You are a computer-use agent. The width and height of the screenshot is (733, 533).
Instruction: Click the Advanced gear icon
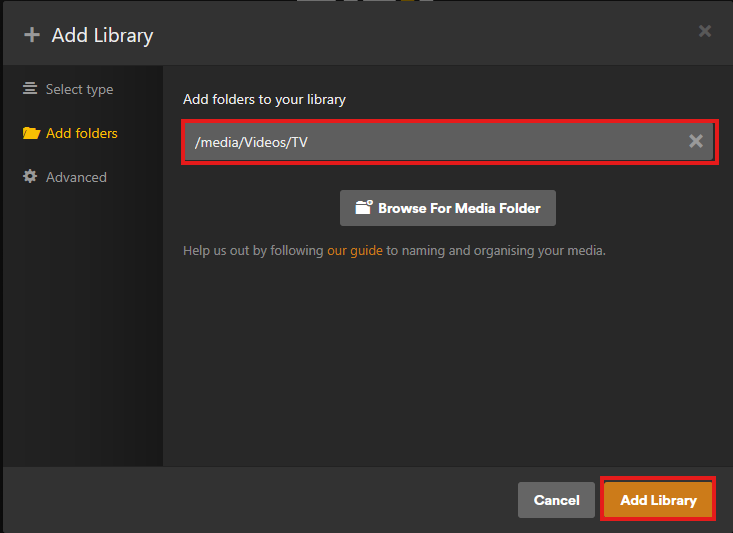[30, 176]
